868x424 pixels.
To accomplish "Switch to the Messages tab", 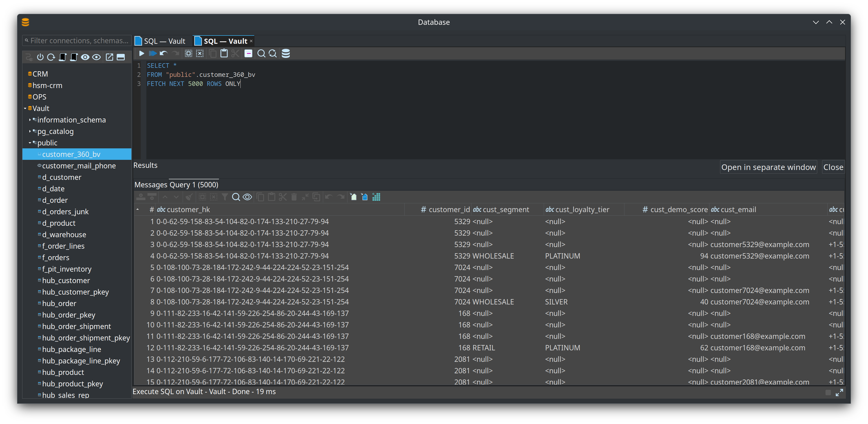I will click(x=151, y=185).
